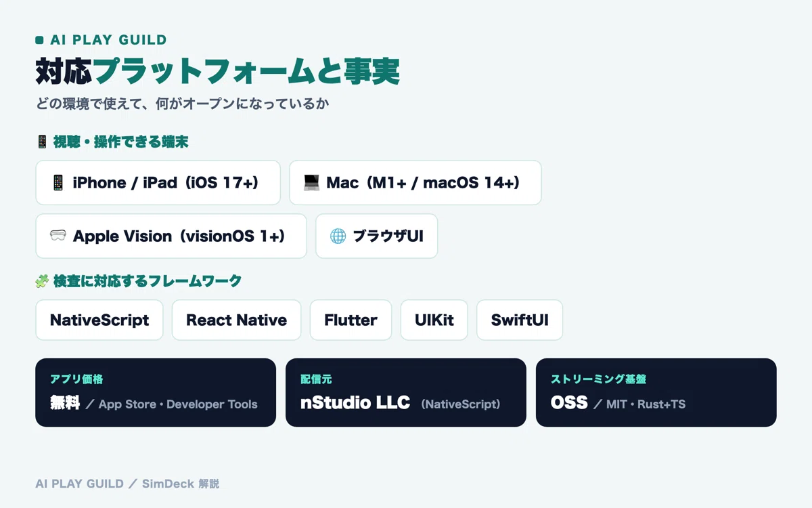Choose the React Native framework chip

click(236, 320)
